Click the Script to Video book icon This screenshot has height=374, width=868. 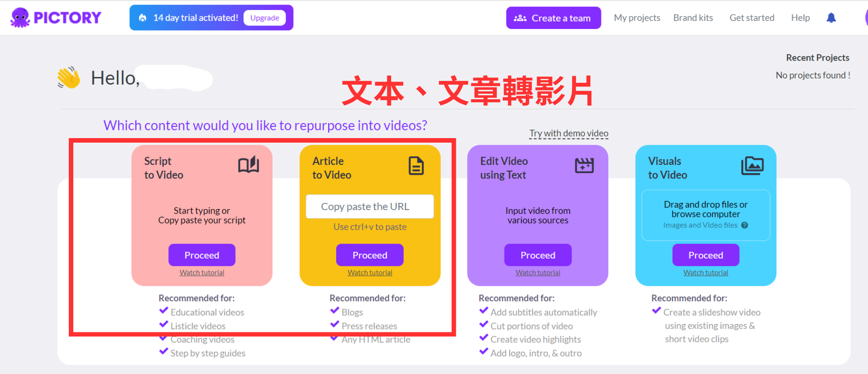coord(248,165)
